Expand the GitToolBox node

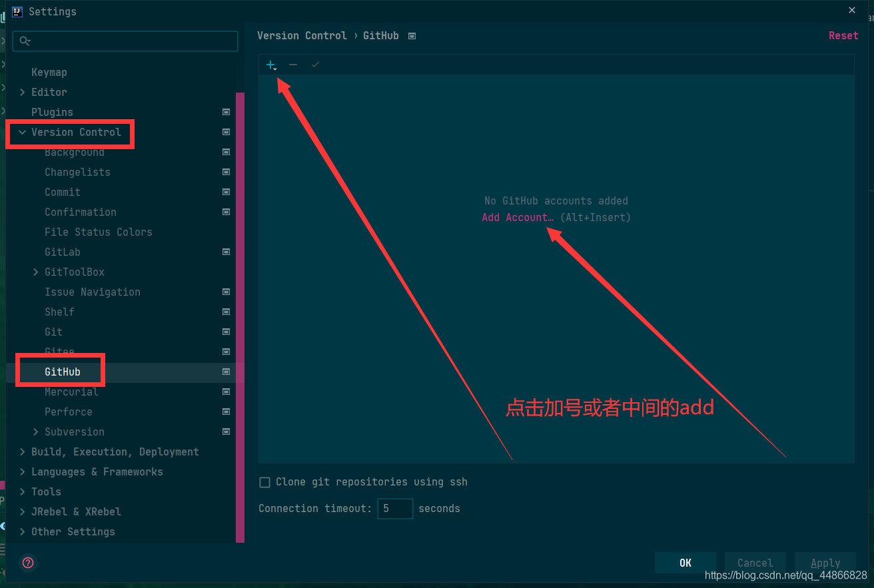pyautogui.click(x=36, y=272)
